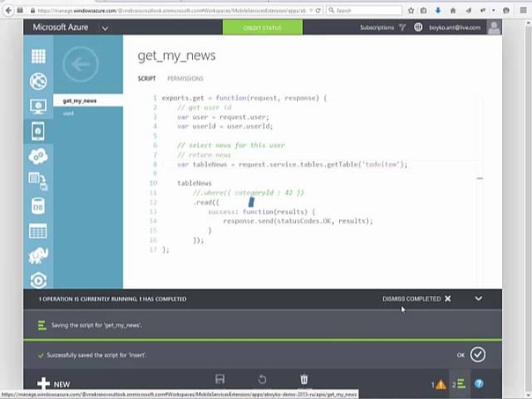This screenshot has width=532, height=399.
Task: Click the browser Search field
Action: [x=365, y=11]
